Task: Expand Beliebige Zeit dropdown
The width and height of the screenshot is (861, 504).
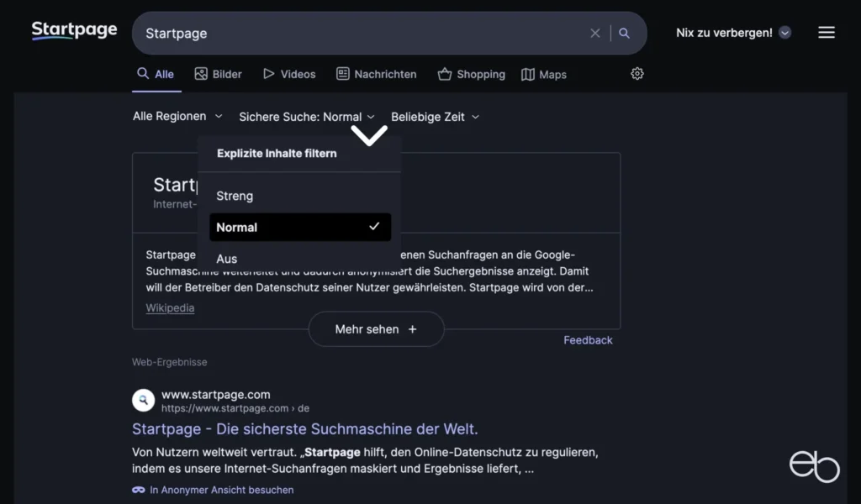Action: coord(435,117)
